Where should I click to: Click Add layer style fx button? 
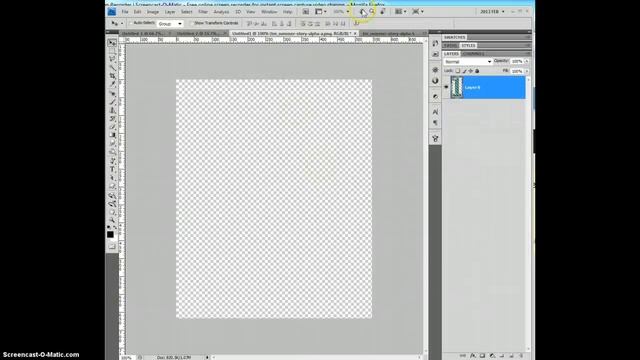point(473,356)
